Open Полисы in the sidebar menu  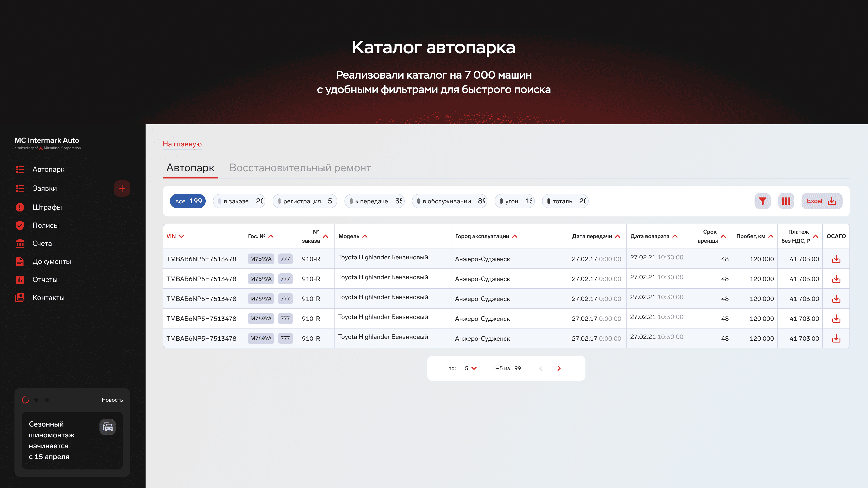[x=45, y=225]
